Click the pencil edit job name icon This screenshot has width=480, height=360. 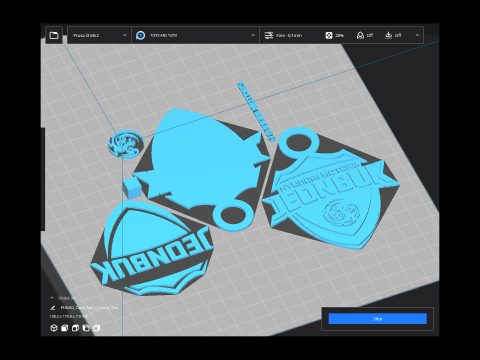(52, 307)
